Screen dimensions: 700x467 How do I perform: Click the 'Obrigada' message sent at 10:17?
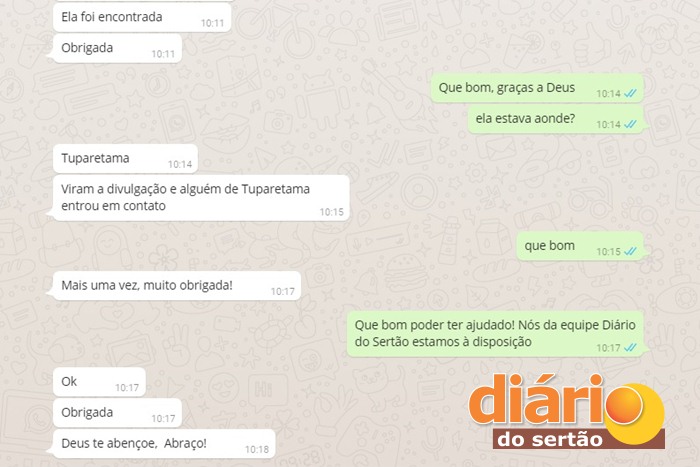(117, 413)
